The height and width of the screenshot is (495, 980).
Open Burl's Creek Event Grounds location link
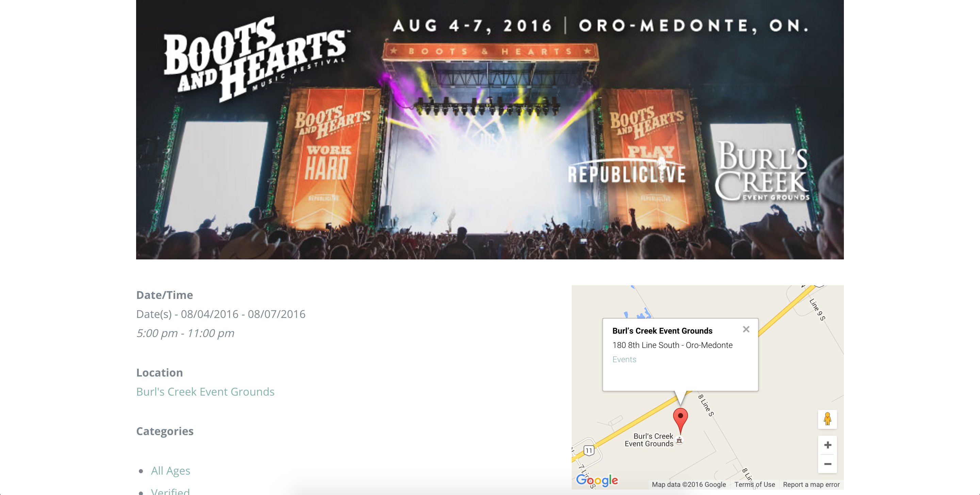pos(205,392)
